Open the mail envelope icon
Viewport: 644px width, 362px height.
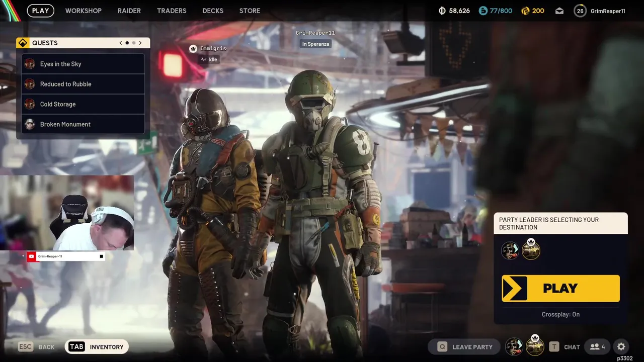[559, 11]
